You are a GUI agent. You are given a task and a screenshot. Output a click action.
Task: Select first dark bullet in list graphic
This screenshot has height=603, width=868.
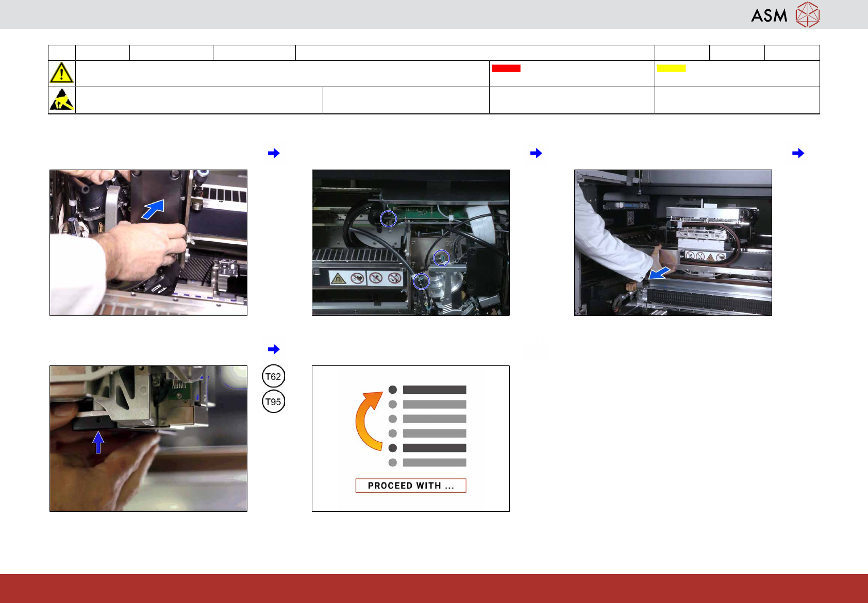[x=393, y=390]
